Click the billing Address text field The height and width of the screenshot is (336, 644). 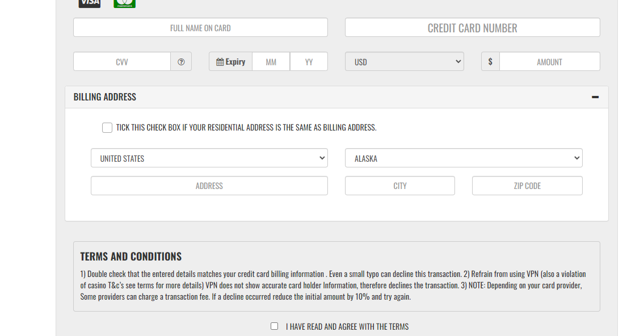coord(209,186)
